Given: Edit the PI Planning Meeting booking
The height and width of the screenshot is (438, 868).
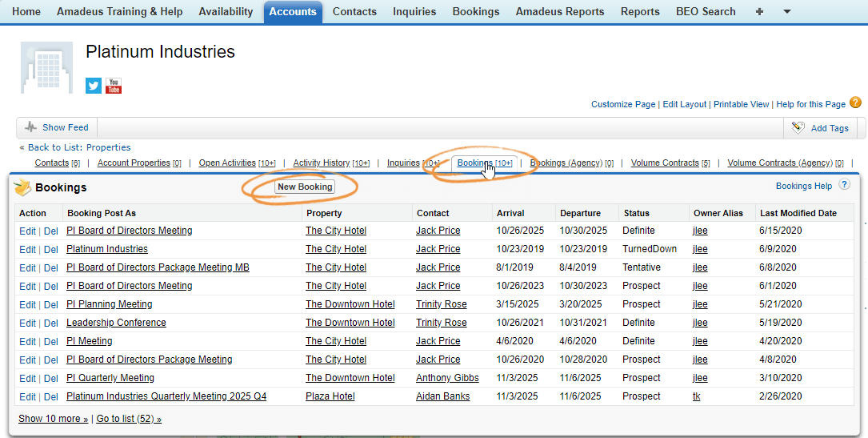Looking at the screenshot, I should (27, 304).
